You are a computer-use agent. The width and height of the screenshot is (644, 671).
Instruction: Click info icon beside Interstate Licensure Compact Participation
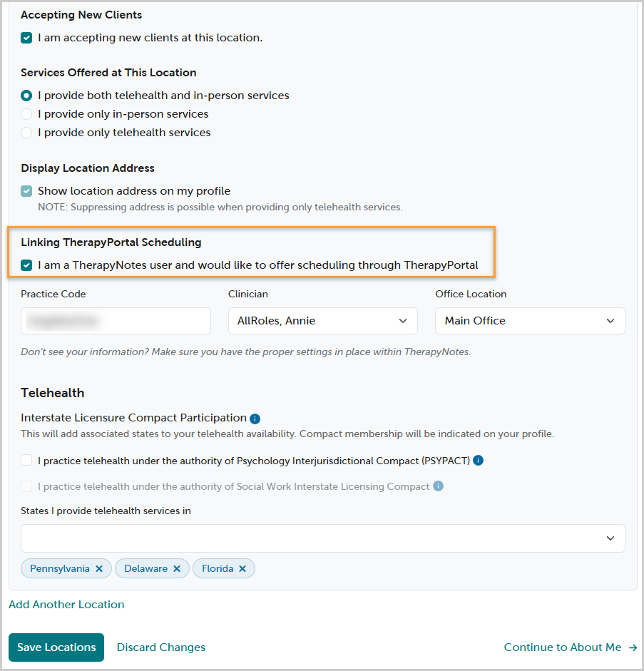pyautogui.click(x=255, y=419)
